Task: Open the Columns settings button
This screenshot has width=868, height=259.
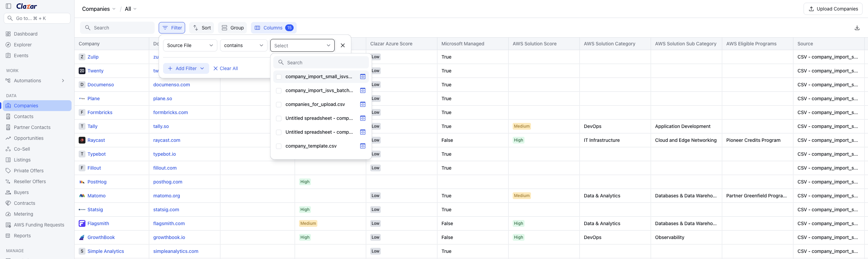Action: [274, 28]
